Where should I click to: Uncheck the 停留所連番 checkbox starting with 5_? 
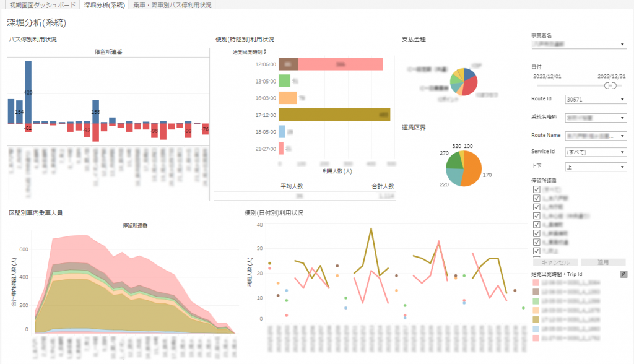point(537,233)
